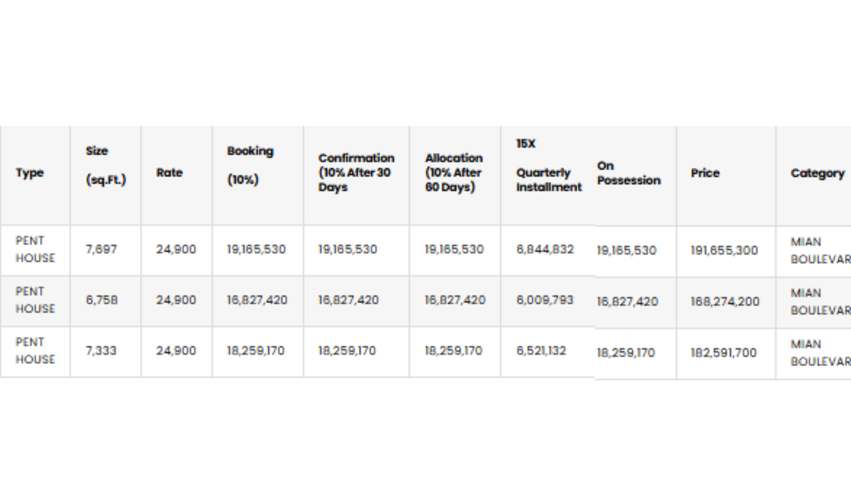Select the price 182,591,700

(724, 353)
